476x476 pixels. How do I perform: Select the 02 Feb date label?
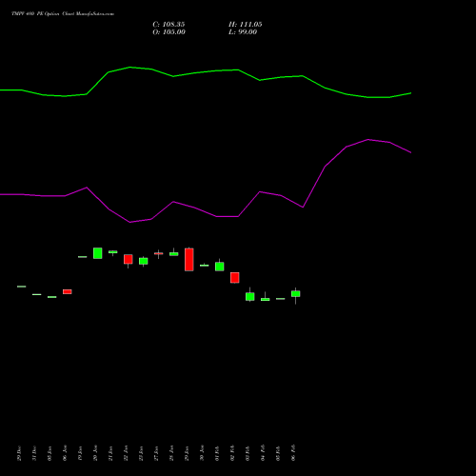click(x=232, y=453)
